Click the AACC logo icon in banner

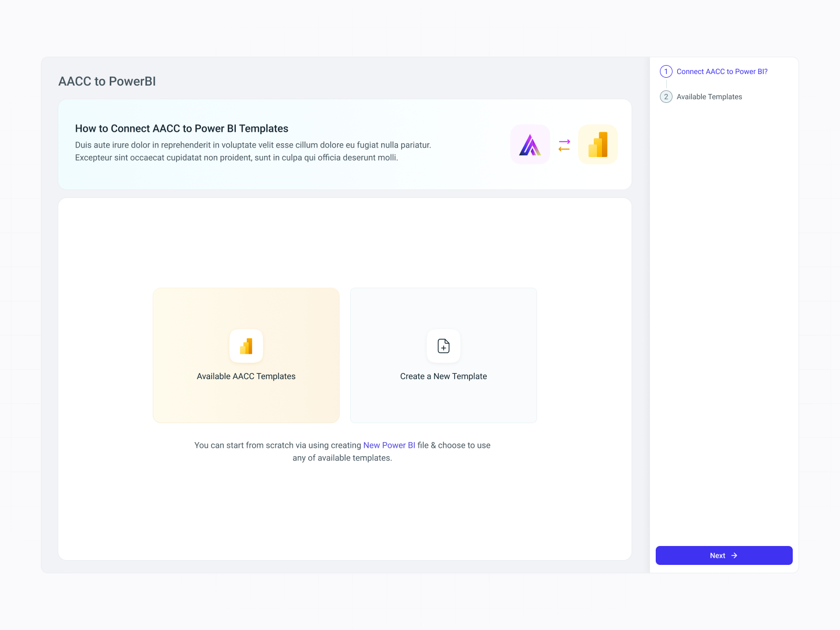pos(530,144)
